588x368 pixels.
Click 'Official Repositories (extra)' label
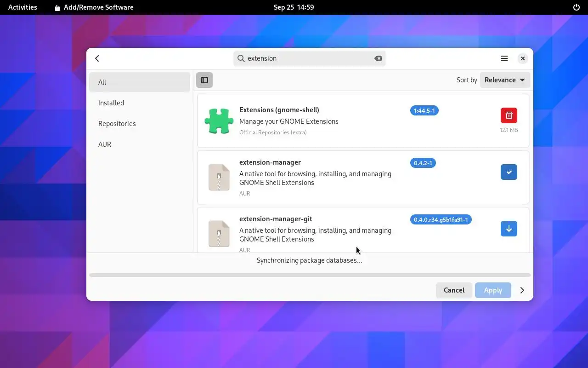click(273, 132)
